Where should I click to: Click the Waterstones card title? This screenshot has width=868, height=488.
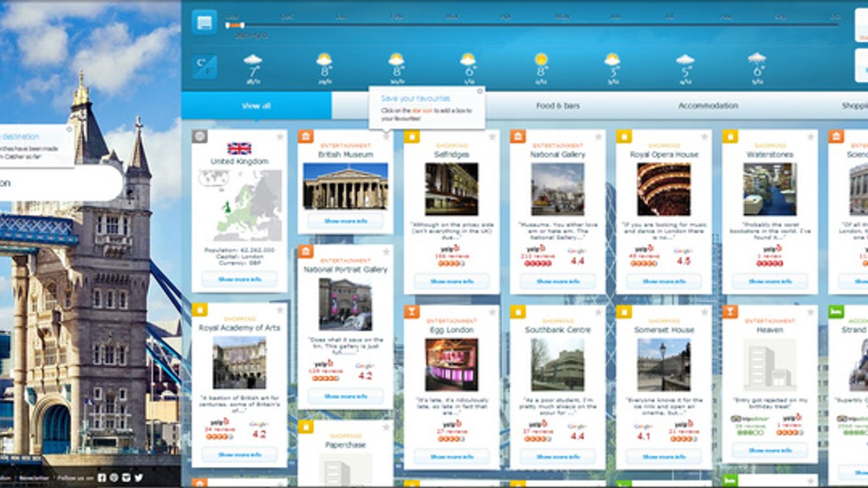point(769,155)
